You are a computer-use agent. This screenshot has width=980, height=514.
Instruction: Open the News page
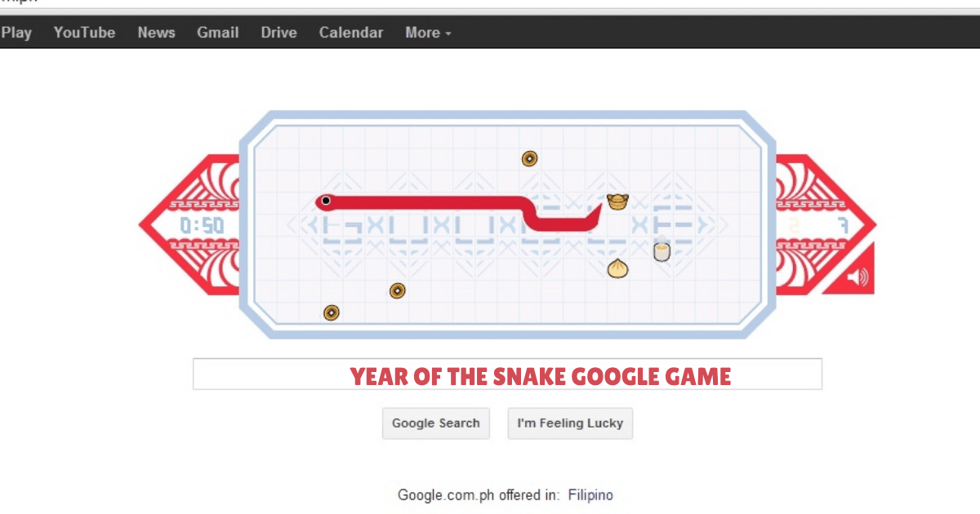click(x=156, y=33)
